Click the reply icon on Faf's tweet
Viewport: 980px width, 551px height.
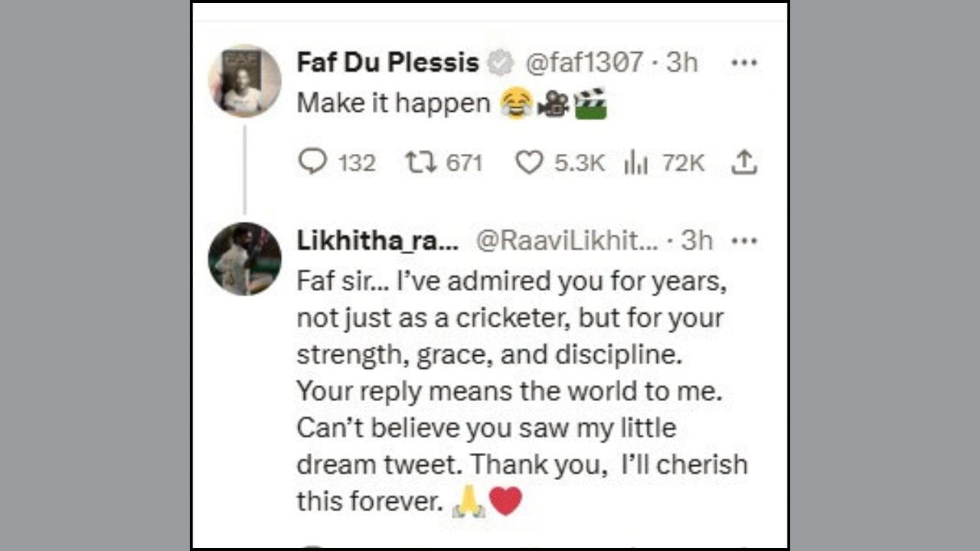(312, 162)
